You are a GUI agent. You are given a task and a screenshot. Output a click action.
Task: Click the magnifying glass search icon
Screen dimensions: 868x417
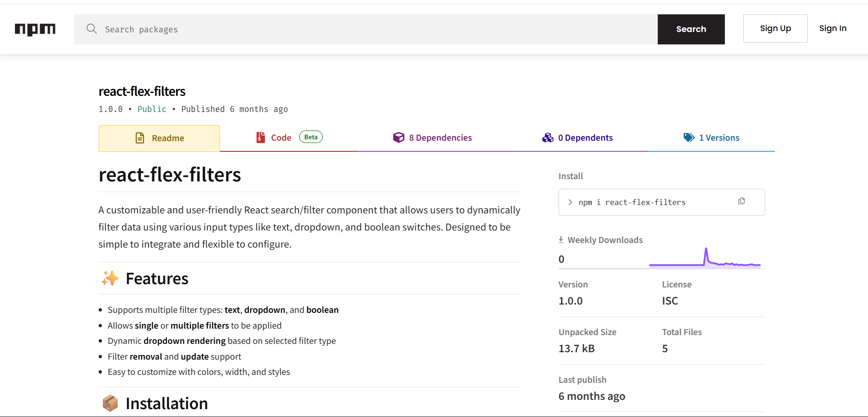point(92,29)
